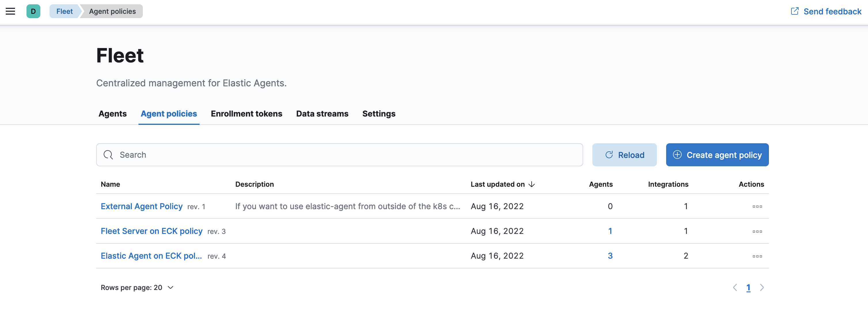Open actions menu for External Agent Policy

tap(757, 206)
